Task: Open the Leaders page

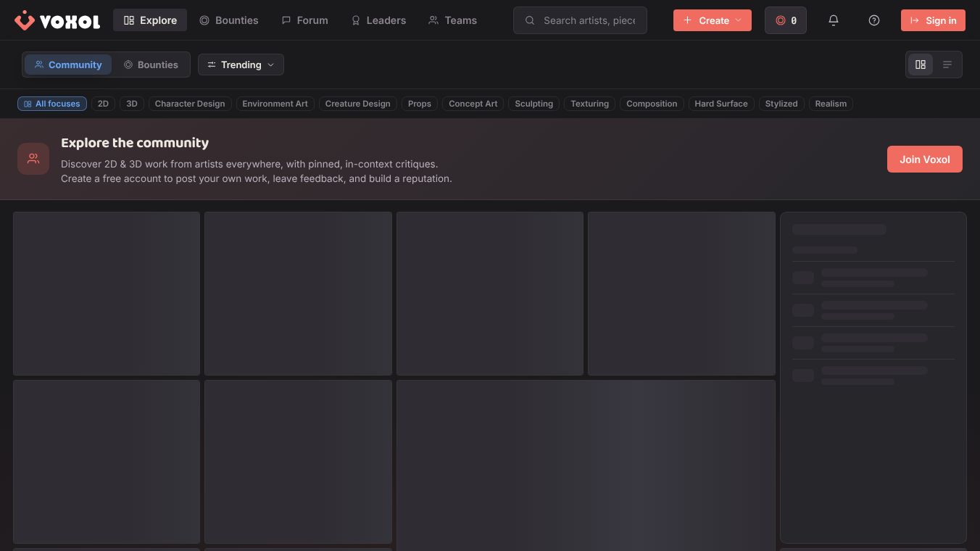Action: pos(378,20)
